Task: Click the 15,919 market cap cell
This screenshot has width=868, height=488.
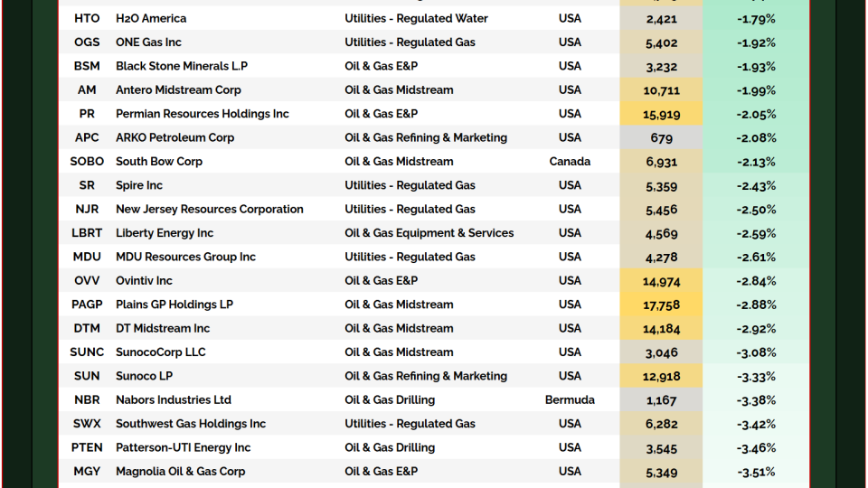Action: tap(661, 114)
